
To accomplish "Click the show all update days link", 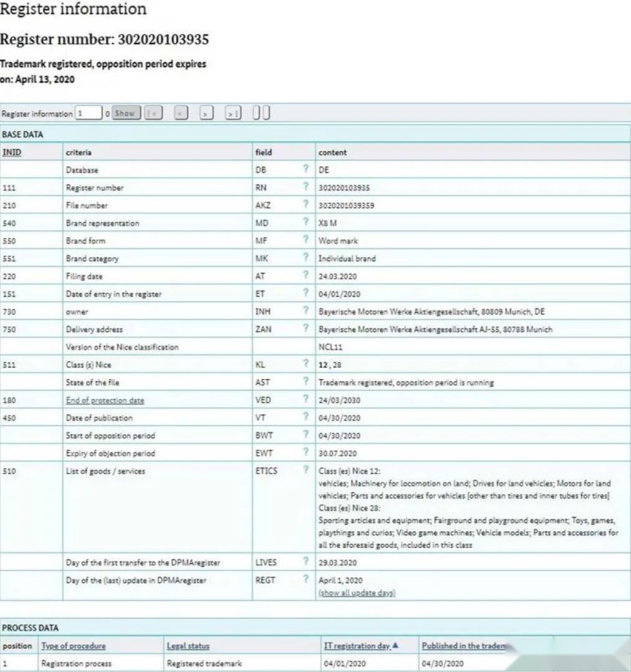I will tap(357, 593).
